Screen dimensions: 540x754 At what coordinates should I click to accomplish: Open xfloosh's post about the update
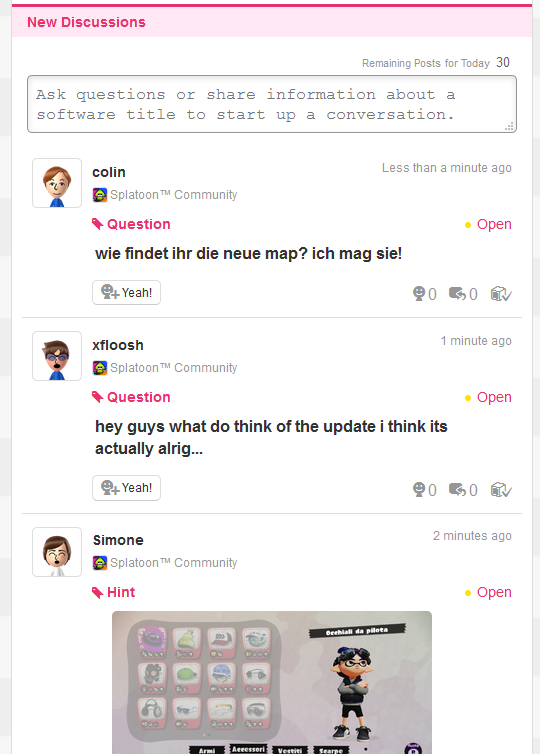(271, 437)
